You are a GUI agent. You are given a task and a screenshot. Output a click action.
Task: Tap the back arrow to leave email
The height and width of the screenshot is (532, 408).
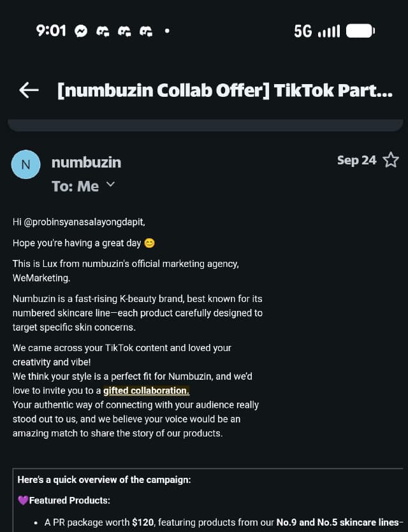click(29, 90)
